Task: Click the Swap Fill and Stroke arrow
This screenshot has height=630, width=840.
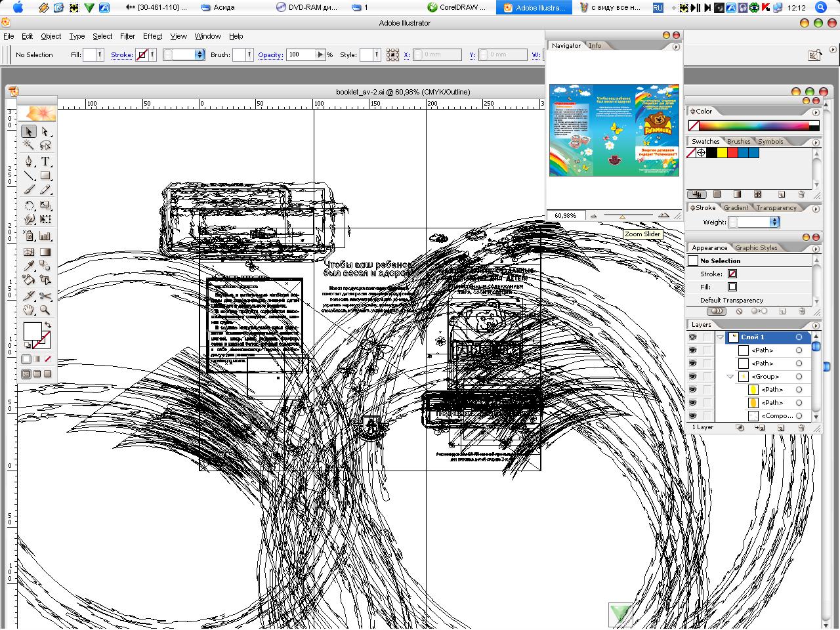Action: [48, 325]
